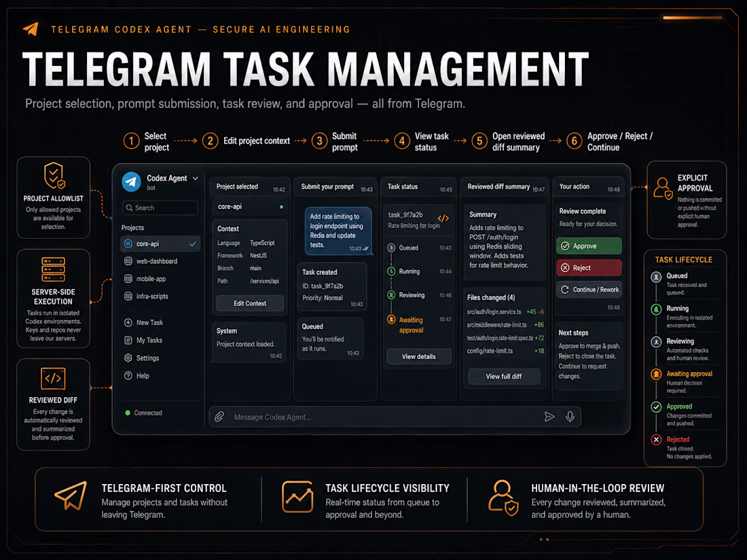
Task: Click the Rejected X icon in Task Lifecycle
Action: [x=656, y=440]
